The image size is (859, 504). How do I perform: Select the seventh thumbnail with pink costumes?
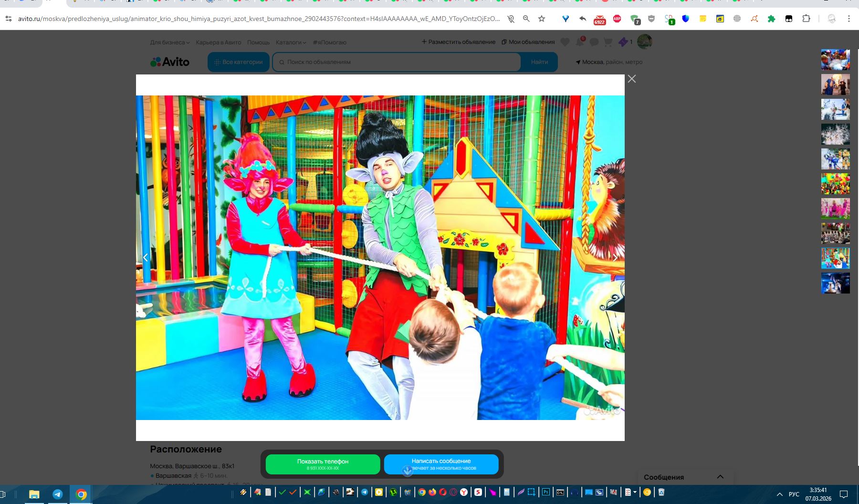(x=836, y=209)
